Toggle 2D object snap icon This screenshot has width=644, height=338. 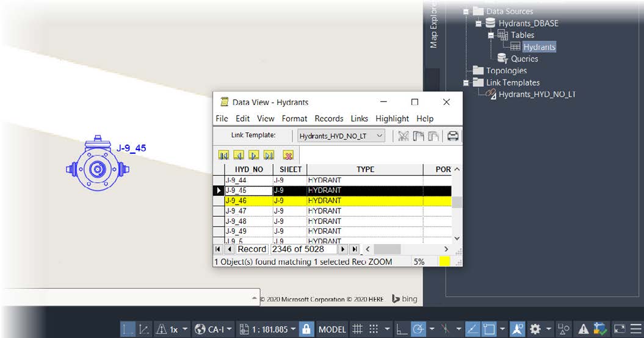(x=489, y=329)
